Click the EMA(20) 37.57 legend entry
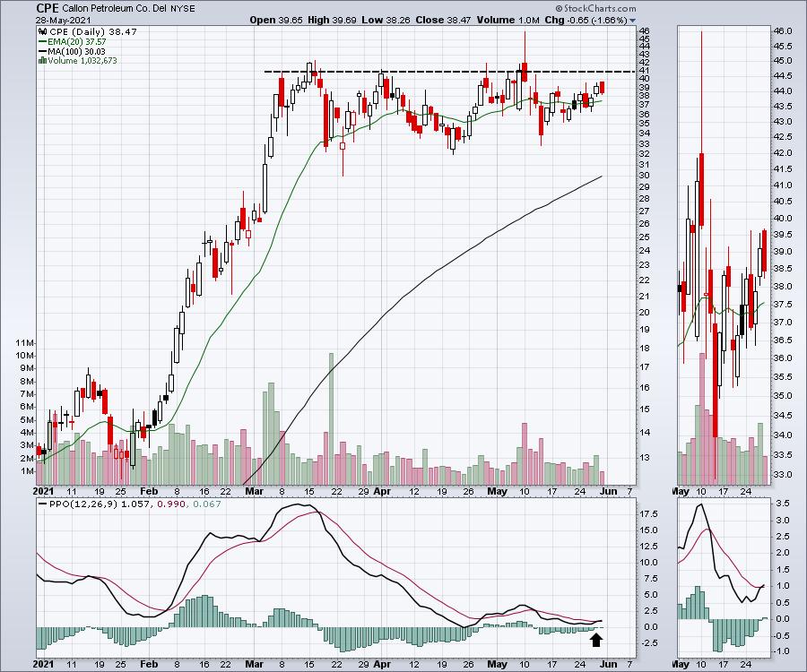Screen dimensions: 807x672 [77, 41]
